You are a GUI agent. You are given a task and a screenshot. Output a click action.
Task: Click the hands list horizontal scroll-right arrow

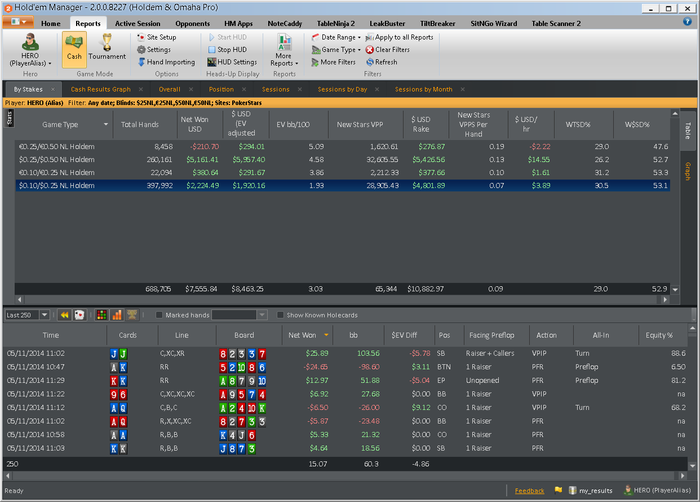point(682,476)
